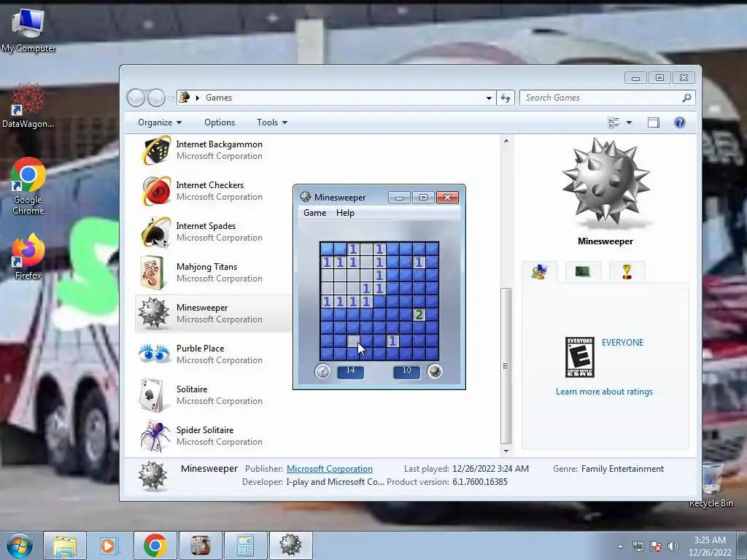Click the refresh button beside address bar
Image resolution: width=747 pixels, height=560 pixels.
pos(506,98)
